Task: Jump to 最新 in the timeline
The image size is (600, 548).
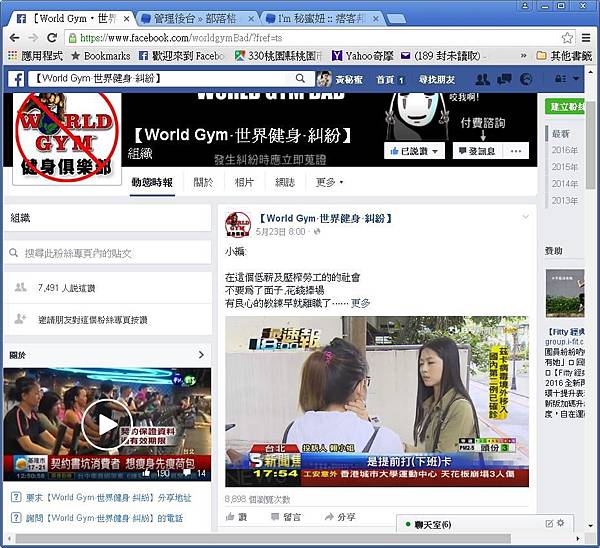Action: tap(561, 134)
